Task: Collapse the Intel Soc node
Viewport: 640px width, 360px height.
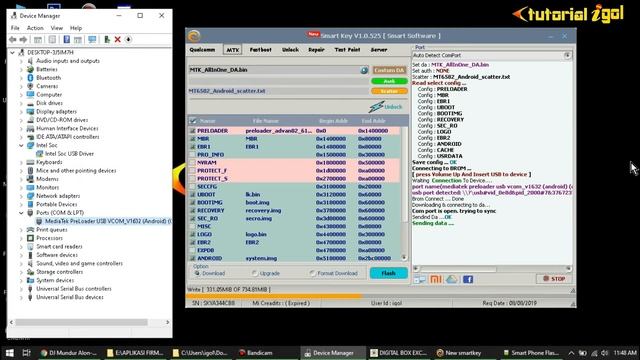Action: [21, 145]
